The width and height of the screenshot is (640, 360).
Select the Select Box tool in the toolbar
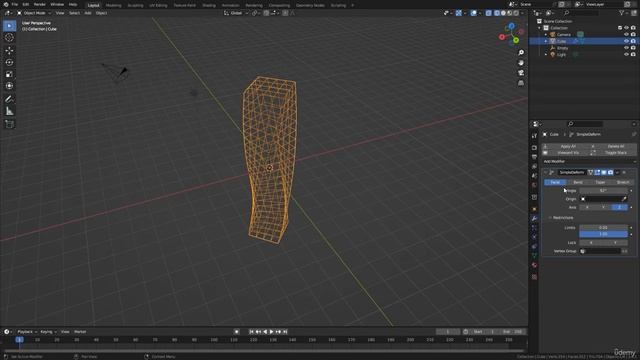[x=9, y=26]
